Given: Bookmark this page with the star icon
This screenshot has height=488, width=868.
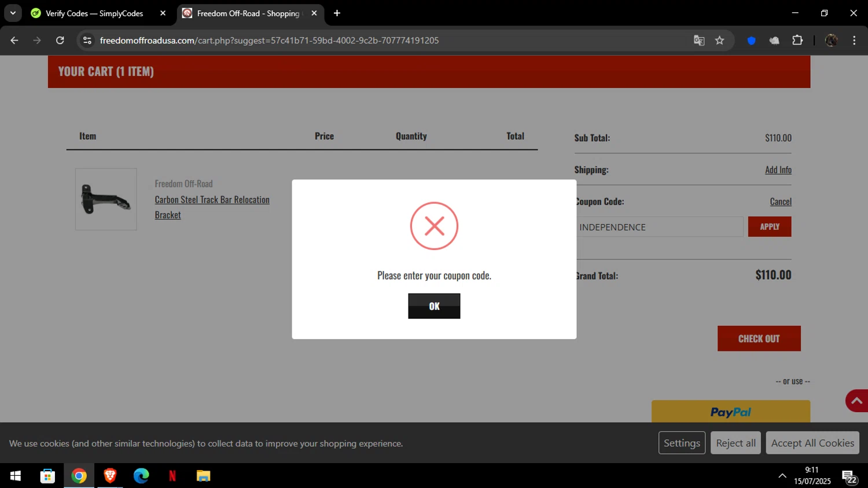Looking at the screenshot, I should point(719,41).
